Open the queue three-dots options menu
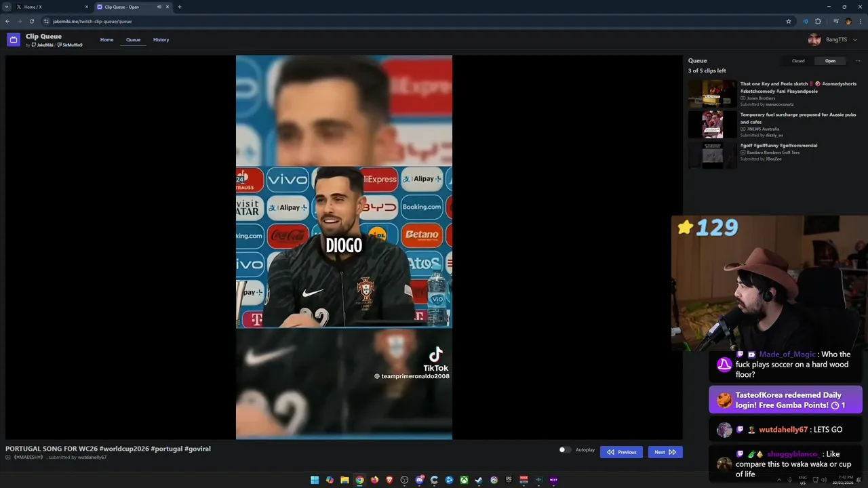The width and height of the screenshot is (868, 488). pyautogui.click(x=857, y=61)
